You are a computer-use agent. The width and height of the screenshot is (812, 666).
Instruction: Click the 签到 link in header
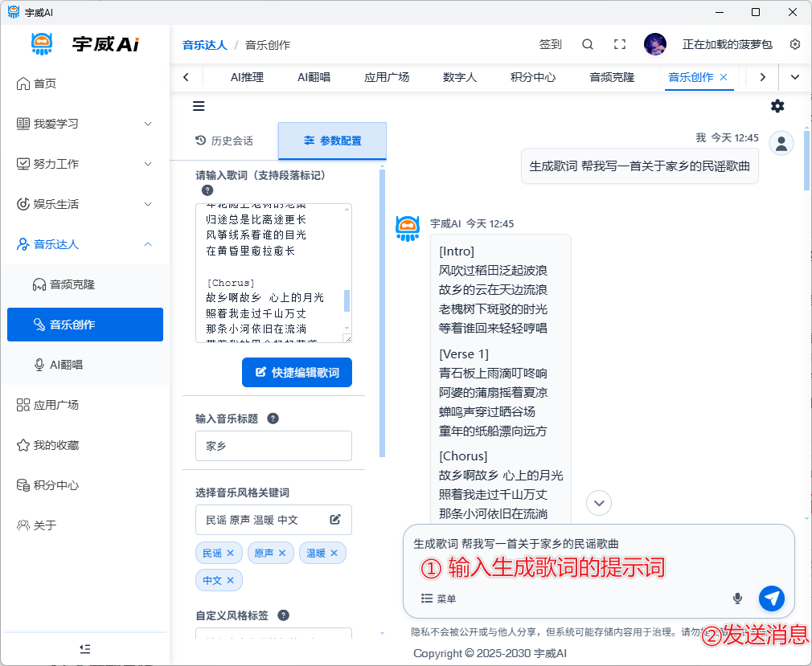pos(550,44)
